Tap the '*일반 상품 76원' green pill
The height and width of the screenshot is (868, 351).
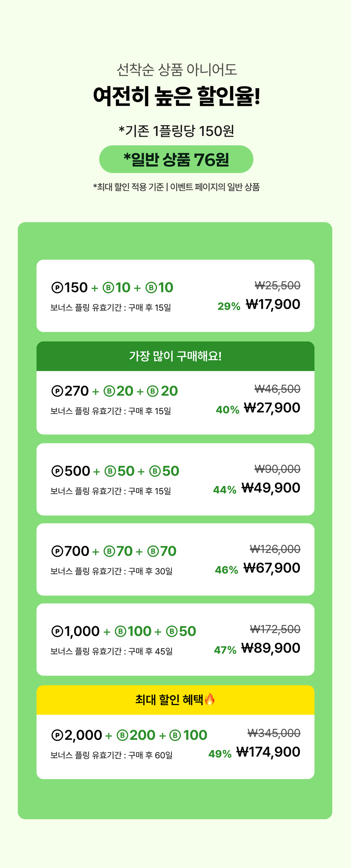click(x=176, y=159)
